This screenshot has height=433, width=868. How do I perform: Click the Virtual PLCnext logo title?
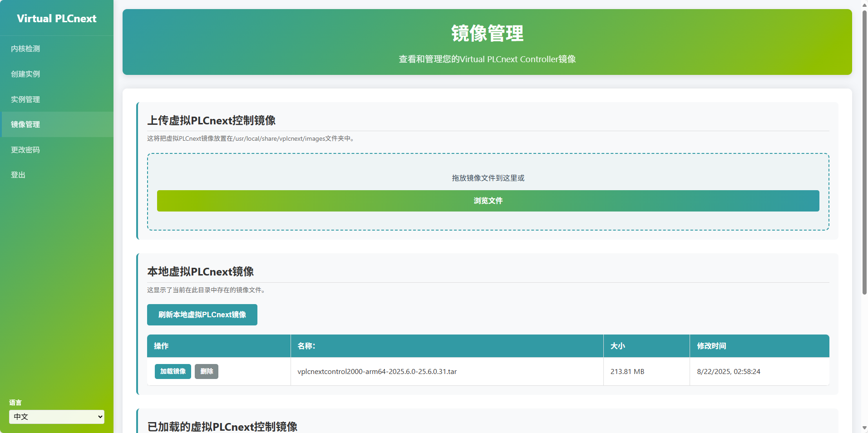57,19
